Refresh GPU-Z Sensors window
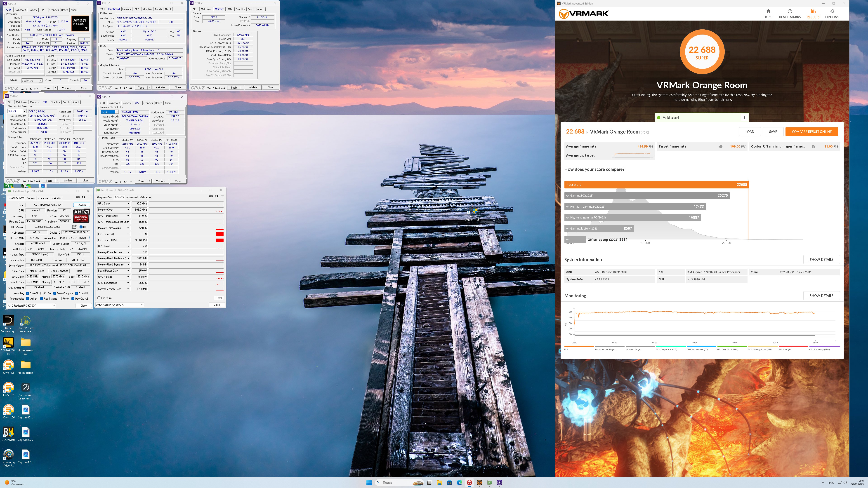 point(217,196)
